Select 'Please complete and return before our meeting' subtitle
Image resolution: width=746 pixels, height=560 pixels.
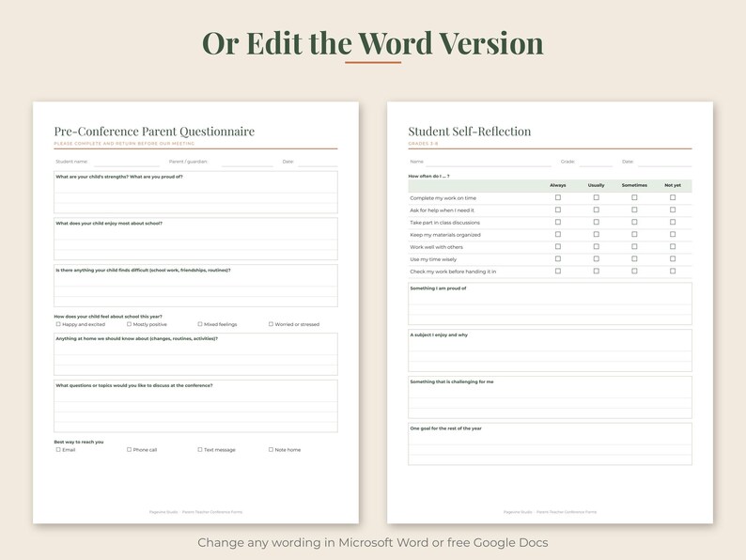click(124, 143)
